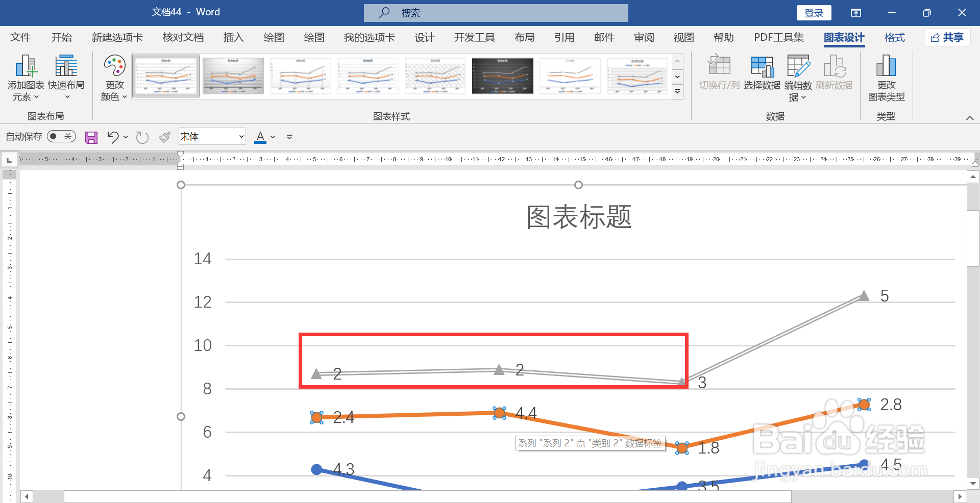
Task: Open the 设计 Design tab
Action: 424,37
